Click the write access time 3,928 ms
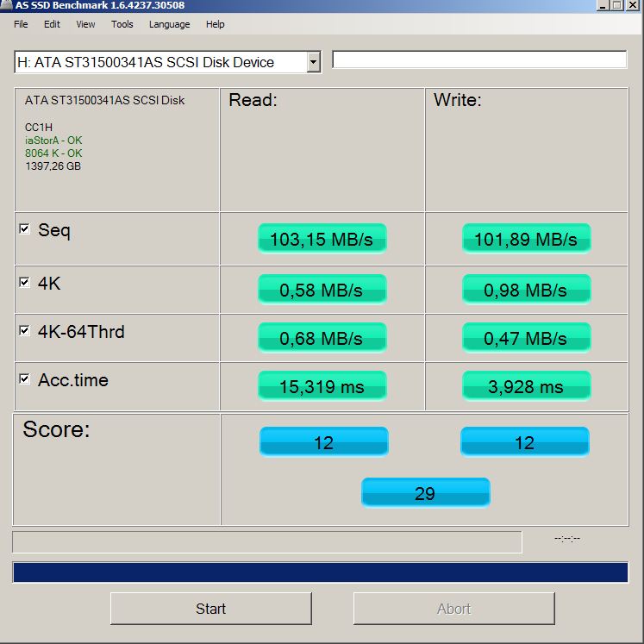 [526, 386]
